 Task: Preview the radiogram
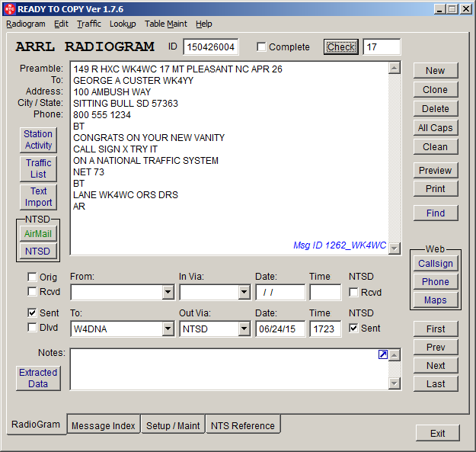pos(436,171)
